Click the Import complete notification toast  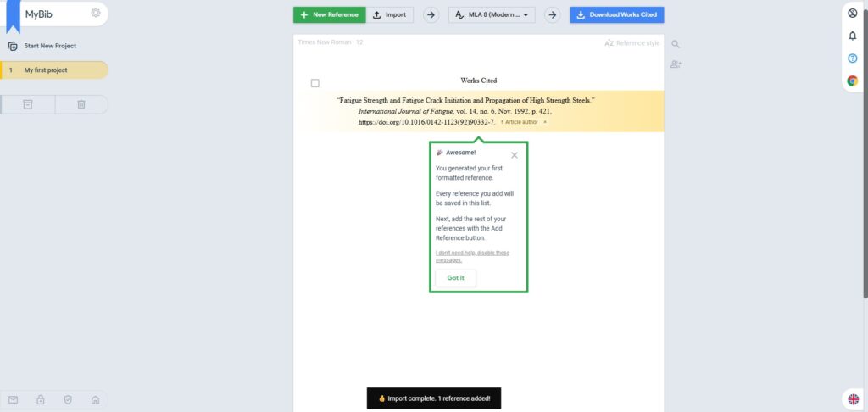click(434, 398)
